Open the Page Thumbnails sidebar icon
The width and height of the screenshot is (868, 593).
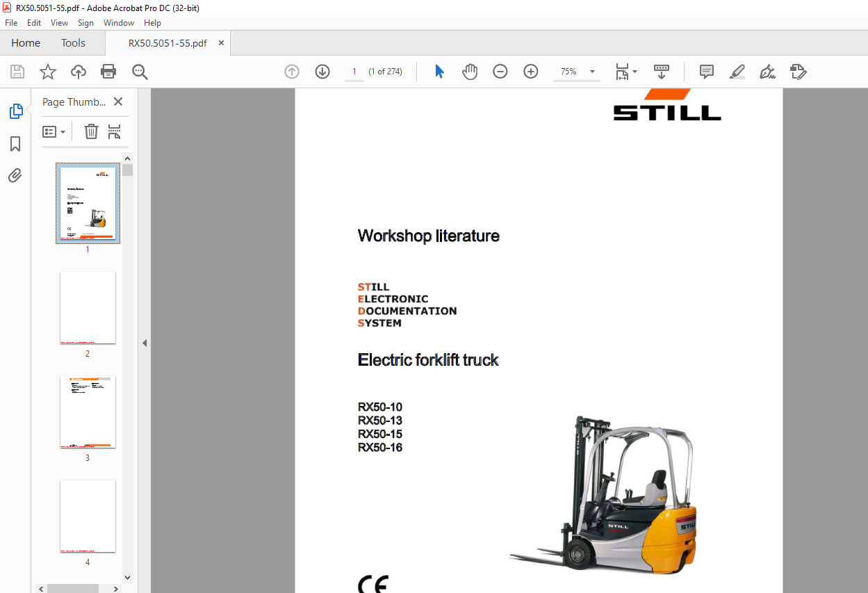click(x=15, y=111)
